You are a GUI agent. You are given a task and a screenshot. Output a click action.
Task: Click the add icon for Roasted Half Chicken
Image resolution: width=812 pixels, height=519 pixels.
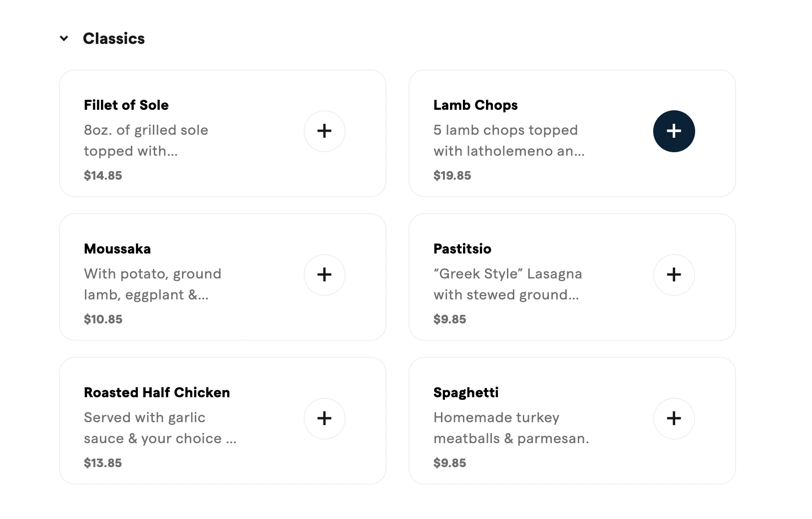click(325, 419)
